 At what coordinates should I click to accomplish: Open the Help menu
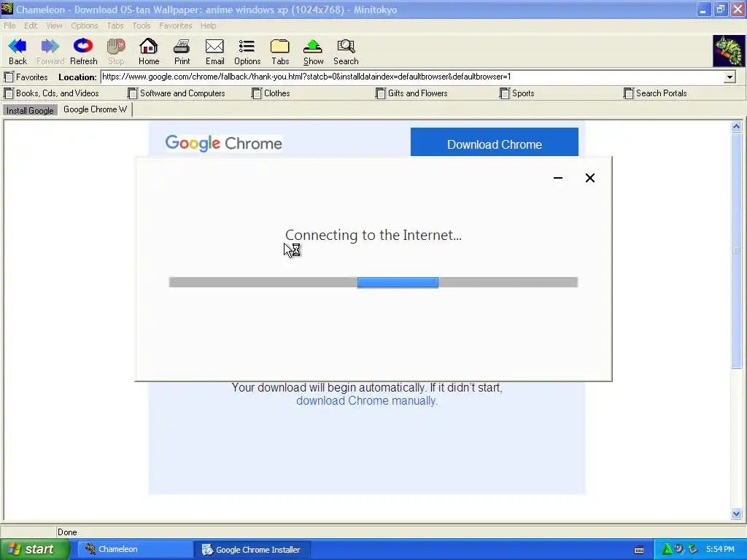coord(208,26)
